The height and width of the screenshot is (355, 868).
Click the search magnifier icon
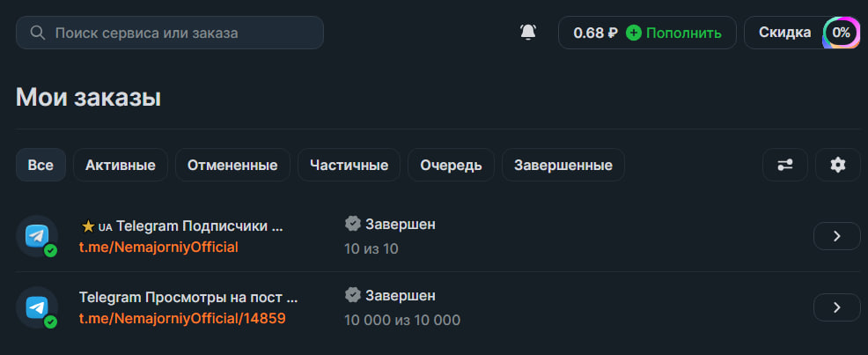[x=38, y=33]
